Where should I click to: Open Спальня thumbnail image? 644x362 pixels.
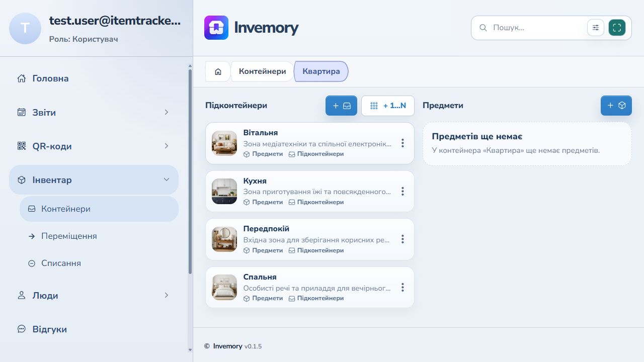tap(224, 287)
